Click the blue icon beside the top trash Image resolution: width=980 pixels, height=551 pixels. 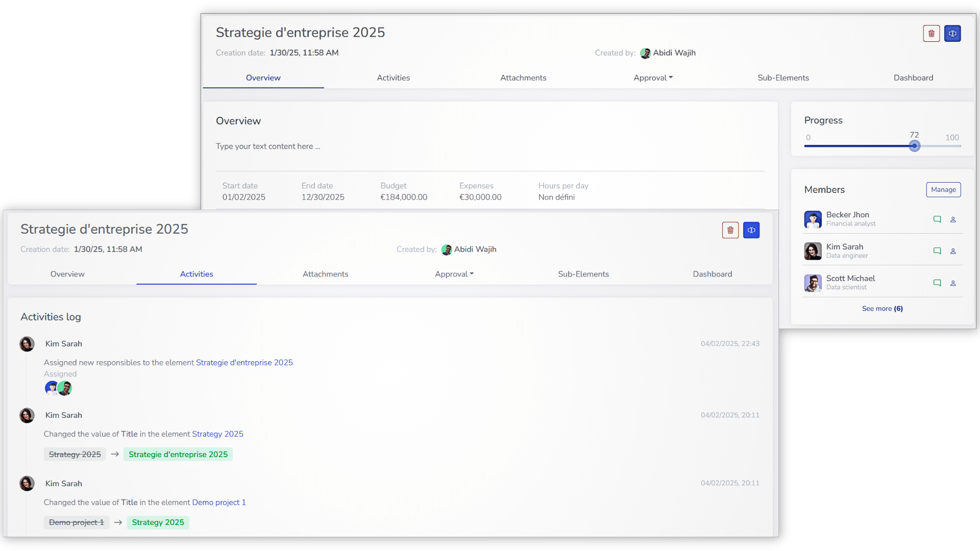click(x=952, y=34)
